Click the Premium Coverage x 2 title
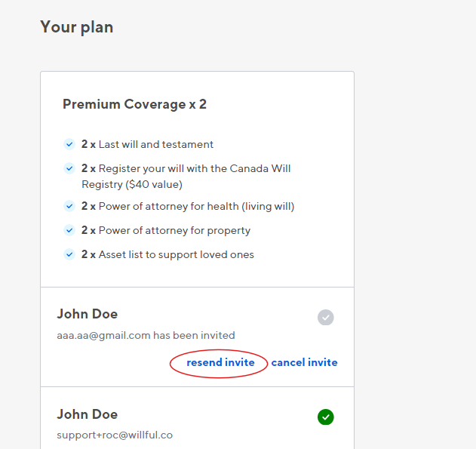 pos(134,104)
